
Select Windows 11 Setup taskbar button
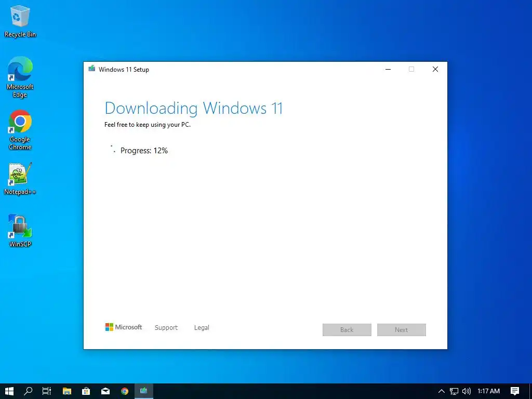[144, 391]
